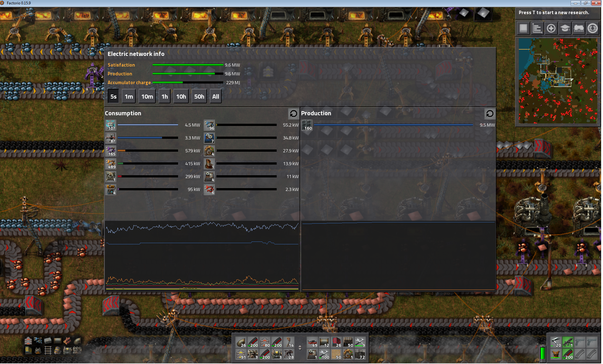Open the blueprint library book button

[523, 28]
